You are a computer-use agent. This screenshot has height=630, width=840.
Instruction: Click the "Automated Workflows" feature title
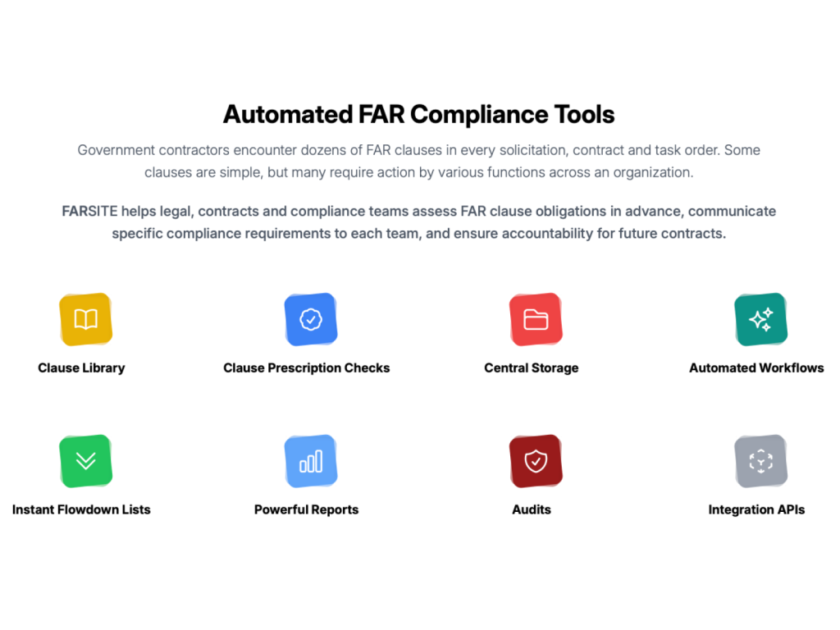tap(756, 367)
